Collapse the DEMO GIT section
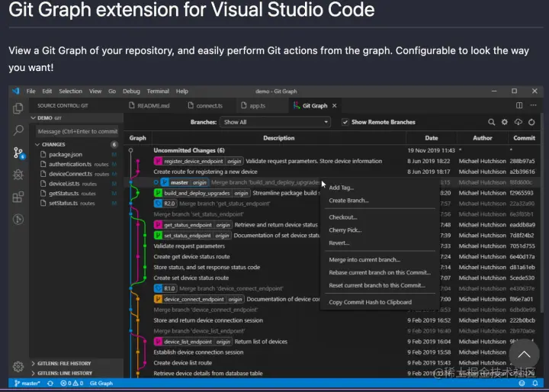549x392 pixels. click(76, 118)
